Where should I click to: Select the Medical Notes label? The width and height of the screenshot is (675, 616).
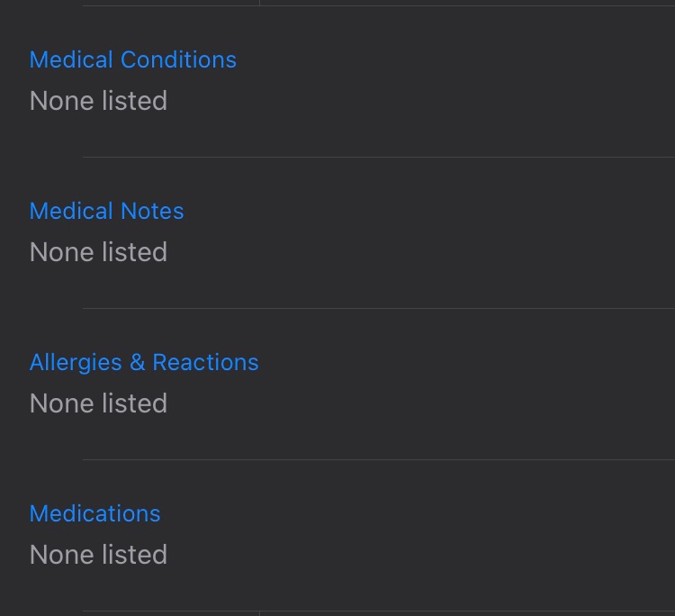click(x=106, y=211)
